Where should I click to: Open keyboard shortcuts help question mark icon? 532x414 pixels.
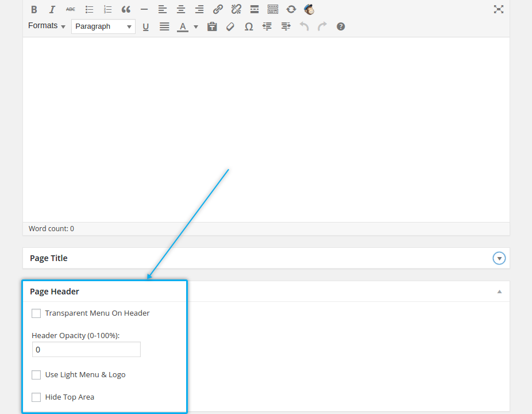click(341, 26)
